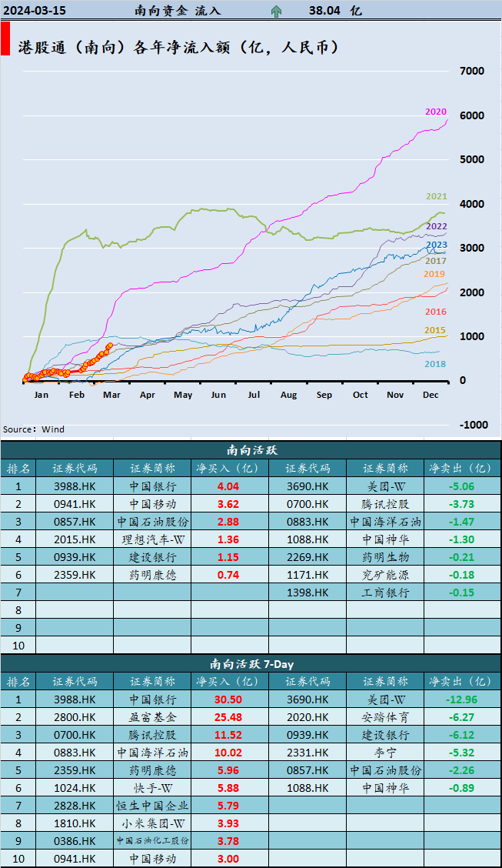Click the Dec label on the x-axis
502x868 pixels.
click(430, 395)
